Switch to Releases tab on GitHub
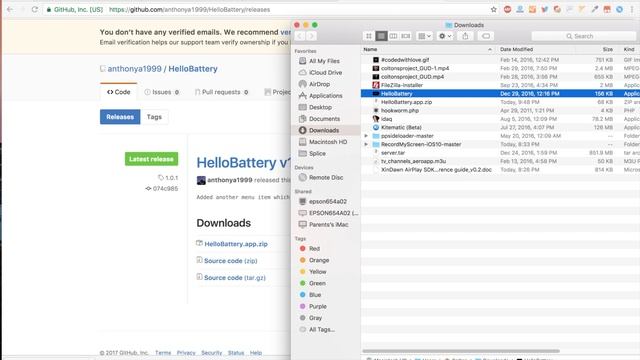 tap(120, 117)
